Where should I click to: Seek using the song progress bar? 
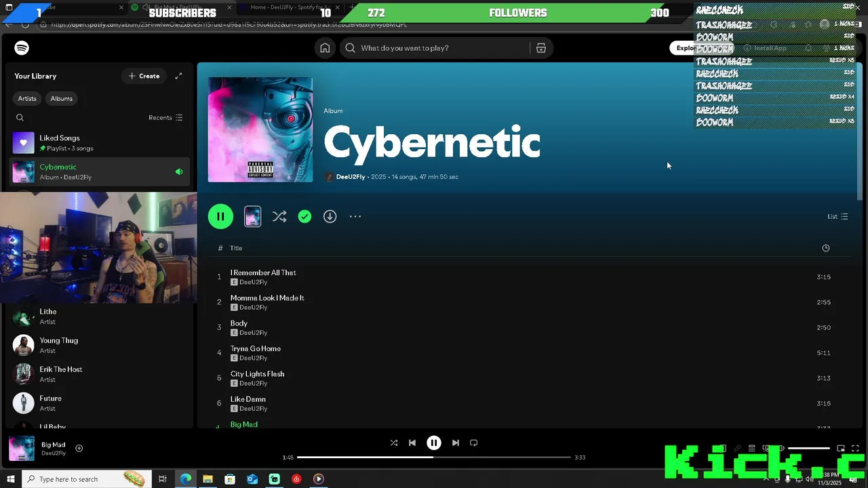(434, 457)
